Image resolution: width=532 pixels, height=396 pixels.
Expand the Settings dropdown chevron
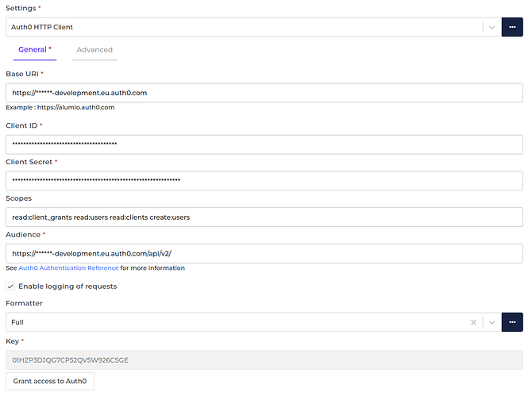(x=492, y=27)
